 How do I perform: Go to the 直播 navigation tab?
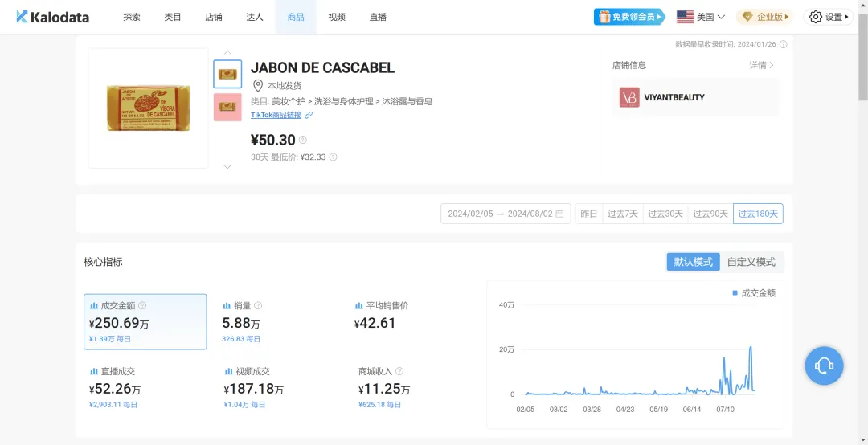click(x=378, y=17)
